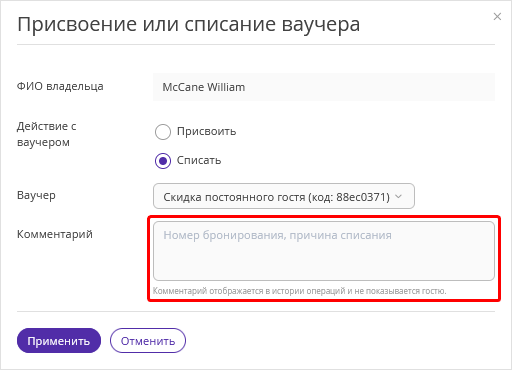Click the Присвоение или списание ваучера title

tap(189, 24)
